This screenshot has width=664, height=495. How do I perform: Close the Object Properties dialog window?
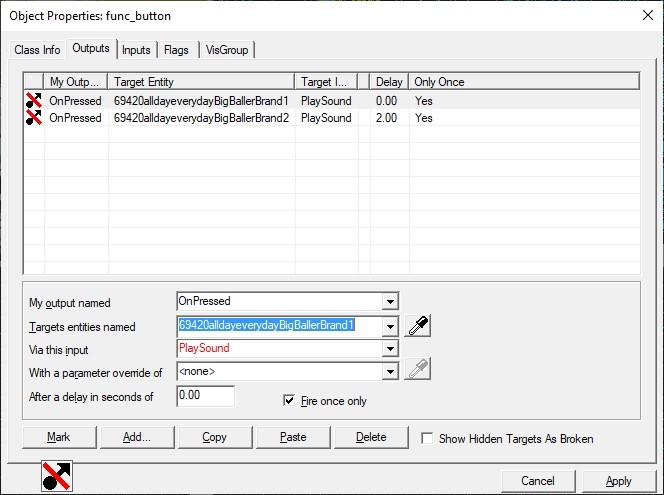click(x=640, y=16)
